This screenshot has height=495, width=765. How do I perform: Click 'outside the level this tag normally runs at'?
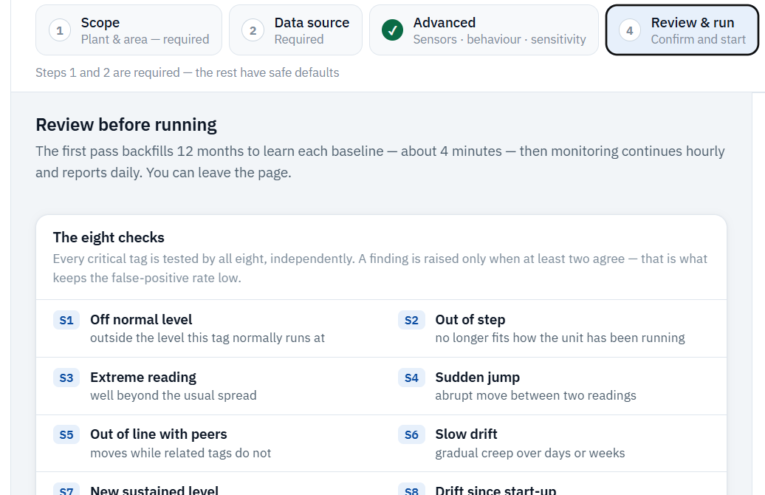[207, 338]
